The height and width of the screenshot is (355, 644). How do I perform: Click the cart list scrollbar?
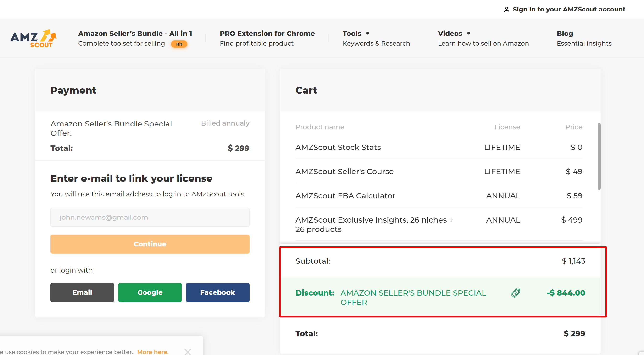[599, 156]
